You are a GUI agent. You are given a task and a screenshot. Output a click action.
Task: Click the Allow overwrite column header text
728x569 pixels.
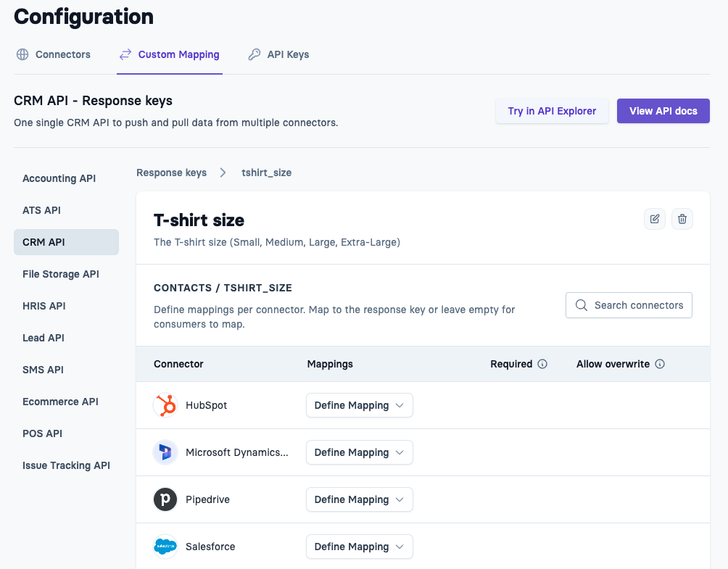point(613,364)
